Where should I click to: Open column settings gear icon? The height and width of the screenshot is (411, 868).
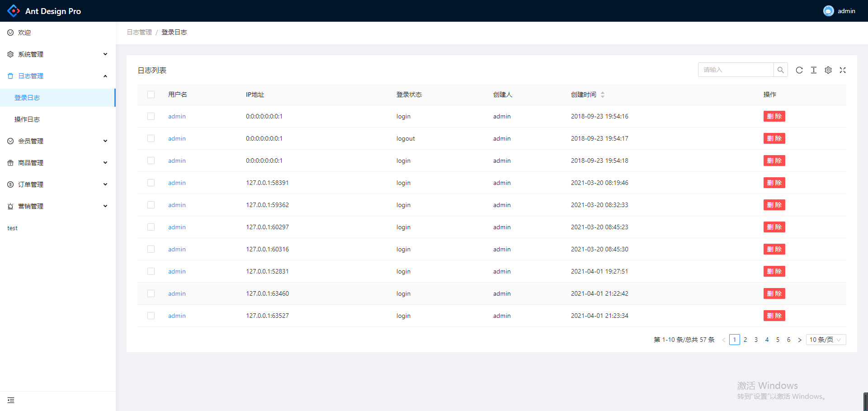point(828,70)
